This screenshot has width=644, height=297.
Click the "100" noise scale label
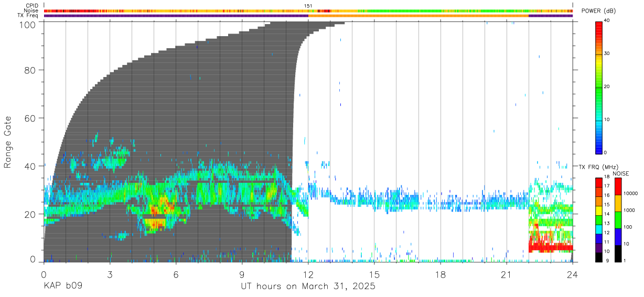[x=628, y=227]
